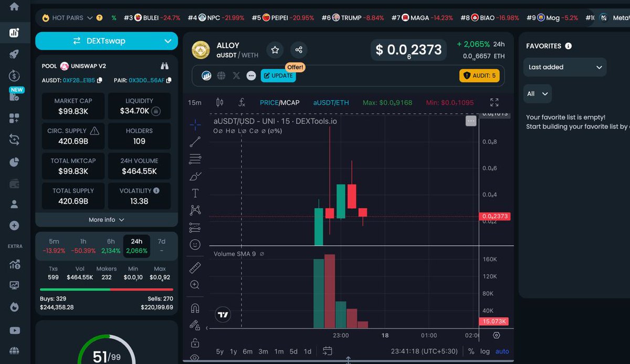Open the token X (Twitter) link
This screenshot has width=630, height=364.
pos(236,76)
